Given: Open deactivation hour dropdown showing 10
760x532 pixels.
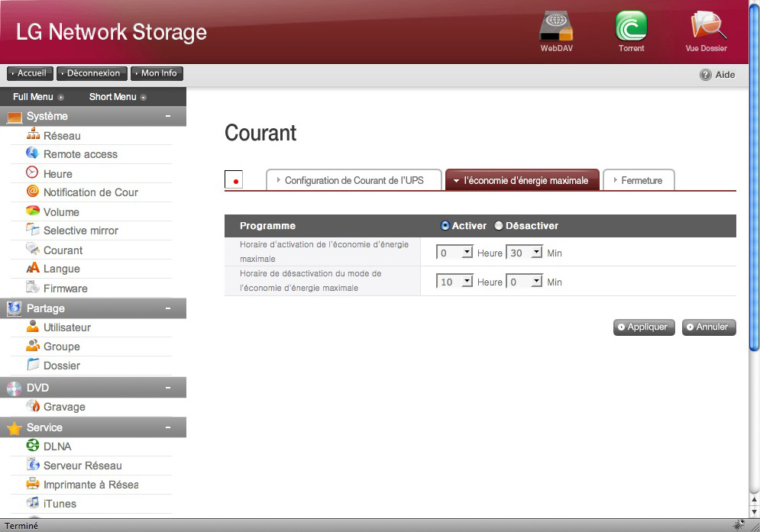Looking at the screenshot, I should tap(454, 282).
